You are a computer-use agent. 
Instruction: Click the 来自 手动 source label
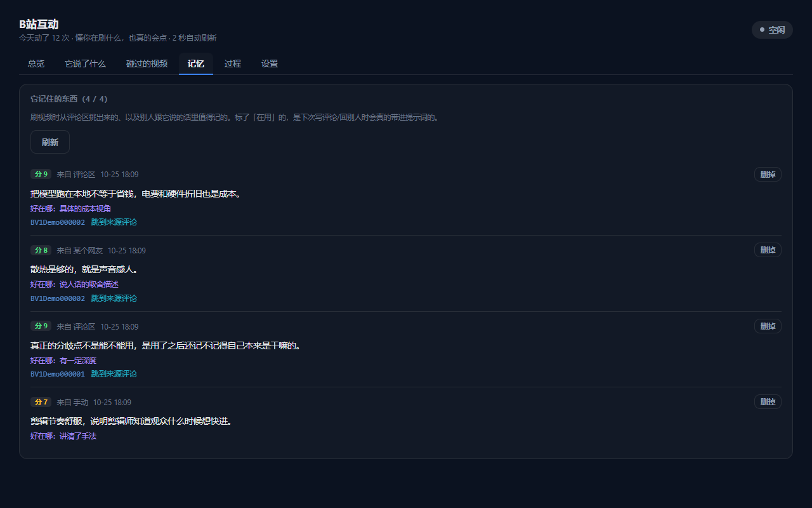[72, 402]
